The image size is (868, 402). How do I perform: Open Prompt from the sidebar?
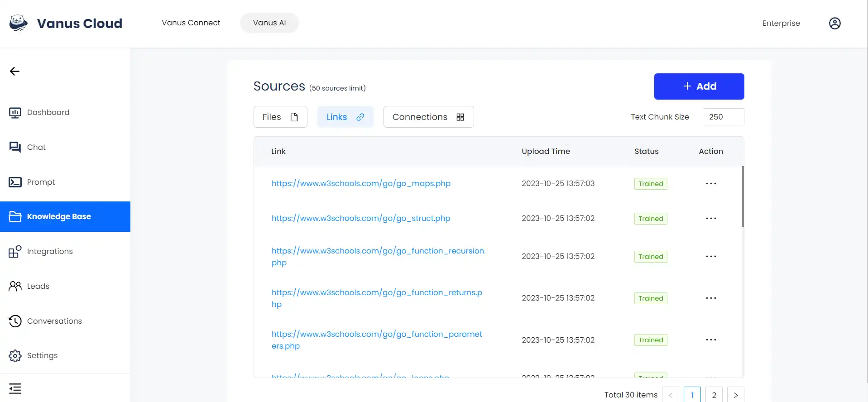point(65,182)
